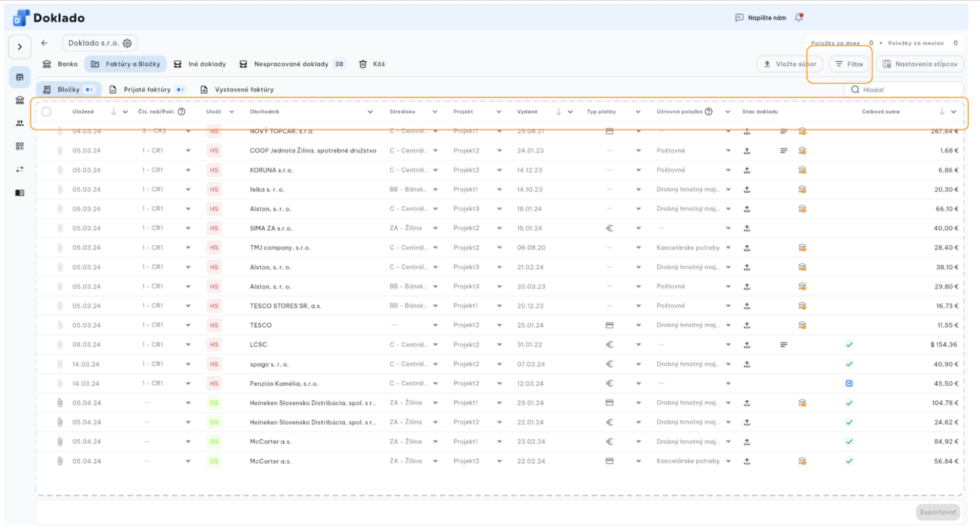Click the Napíšte nám chat icon
Viewport: 980px width, 530px height.
[x=739, y=18]
